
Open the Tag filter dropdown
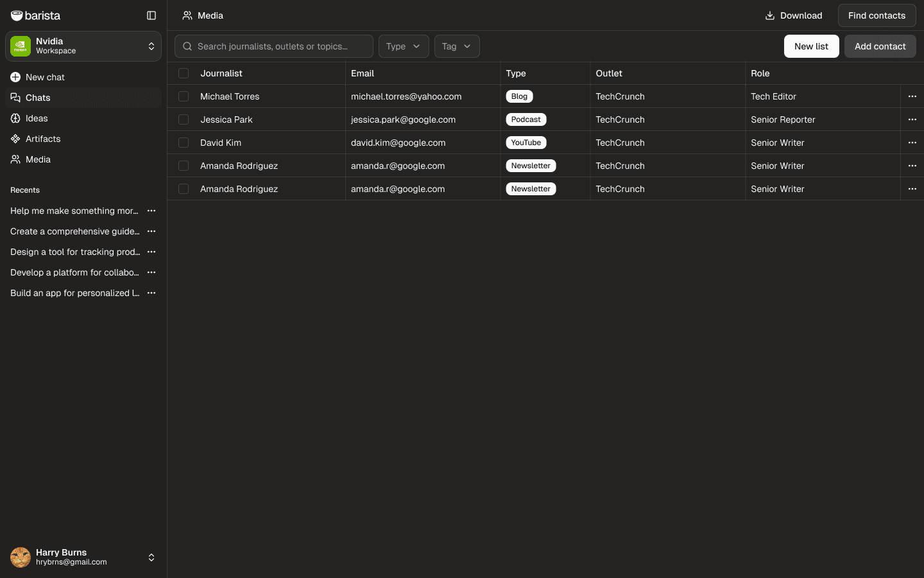click(456, 46)
